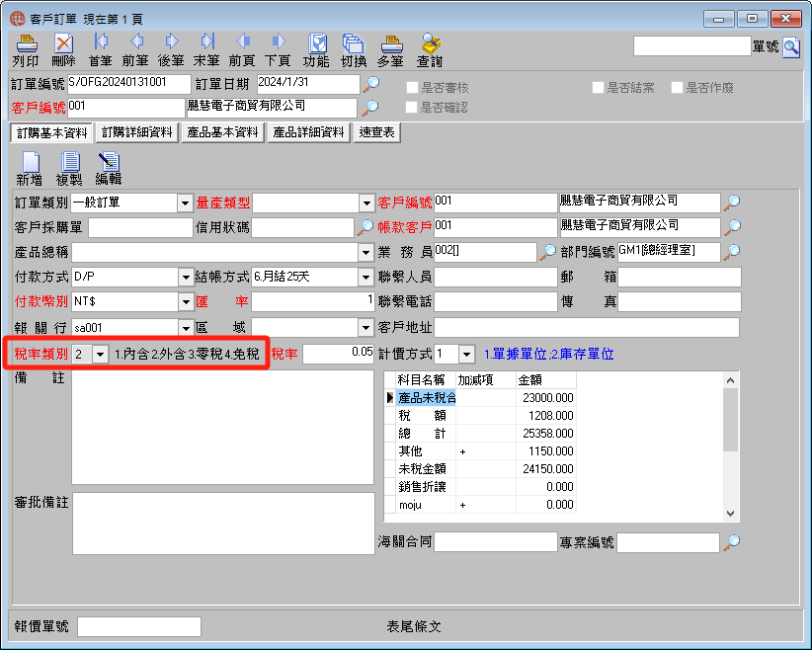The height and width of the screenshot is (650, 812).
Task: Click the 訂單編號 input field
Action: [129, 84]
